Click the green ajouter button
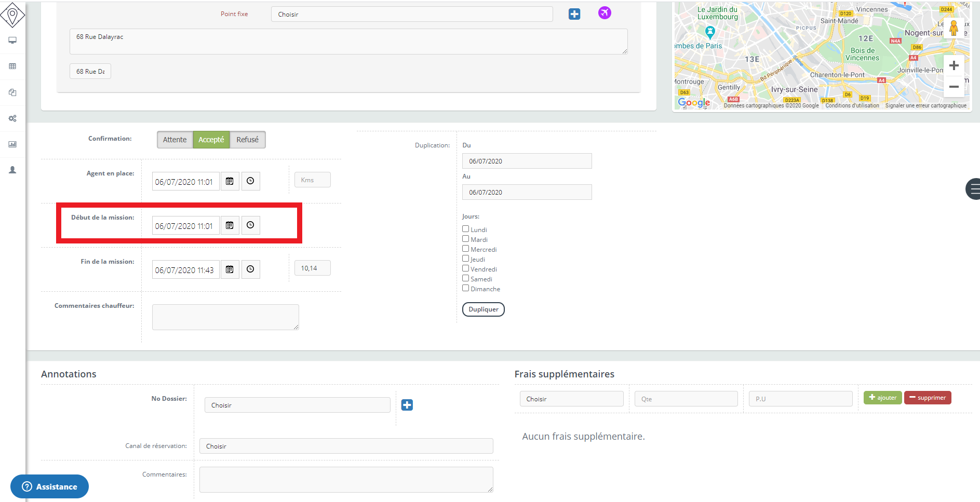 coord(882,398)
